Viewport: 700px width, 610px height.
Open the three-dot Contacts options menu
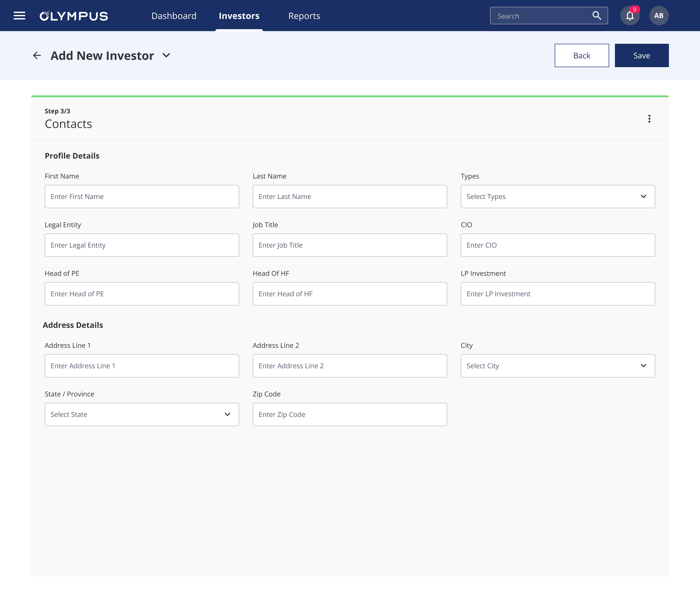click(x=649, y=119)
